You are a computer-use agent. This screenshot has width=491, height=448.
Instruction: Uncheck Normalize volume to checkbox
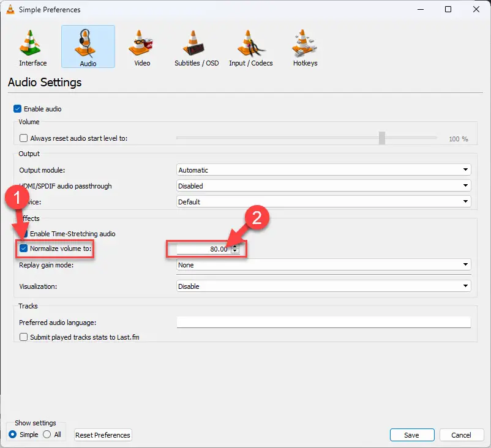pos(24,249)
